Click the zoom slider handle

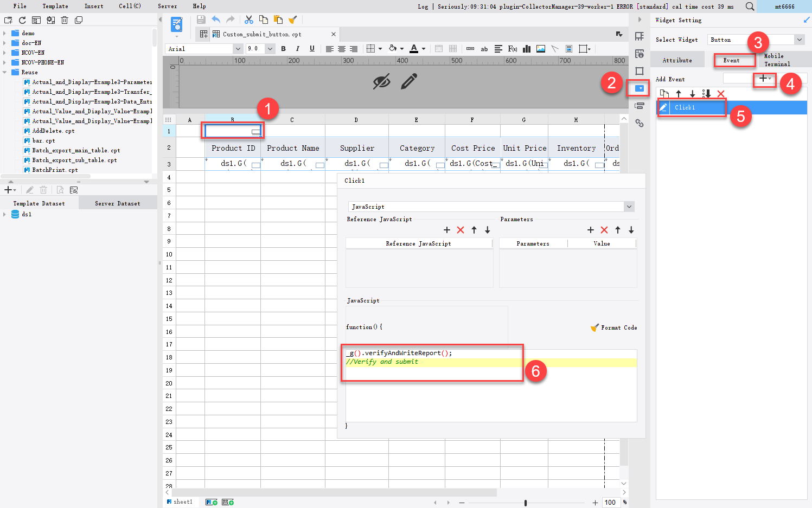[x=526, y=503]
